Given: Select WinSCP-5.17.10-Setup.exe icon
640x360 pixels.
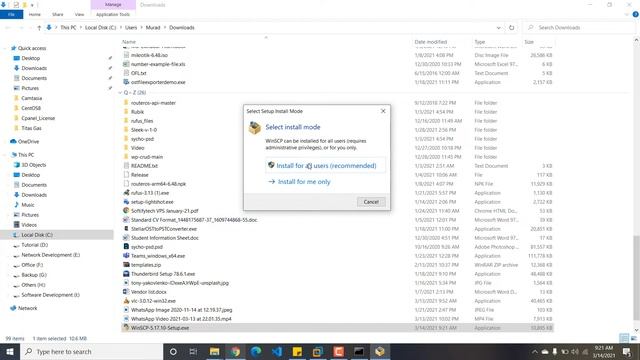Looking at the screenshot, I should click(126, 327).
